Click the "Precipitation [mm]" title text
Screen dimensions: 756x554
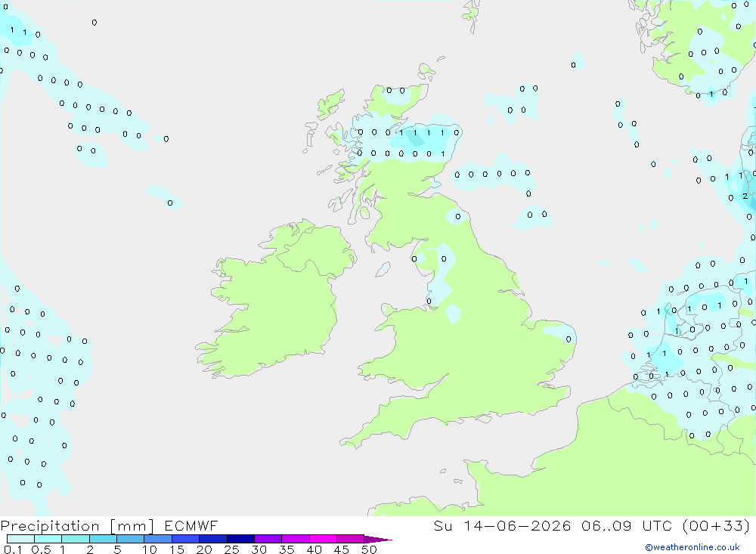click(77, 526)
